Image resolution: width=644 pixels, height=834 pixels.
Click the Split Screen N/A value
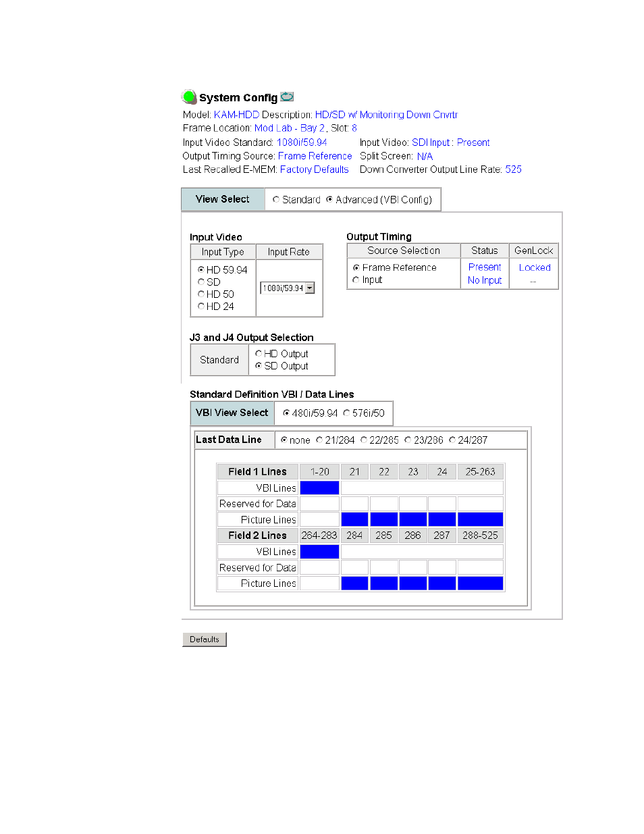[x=425, y=156]
